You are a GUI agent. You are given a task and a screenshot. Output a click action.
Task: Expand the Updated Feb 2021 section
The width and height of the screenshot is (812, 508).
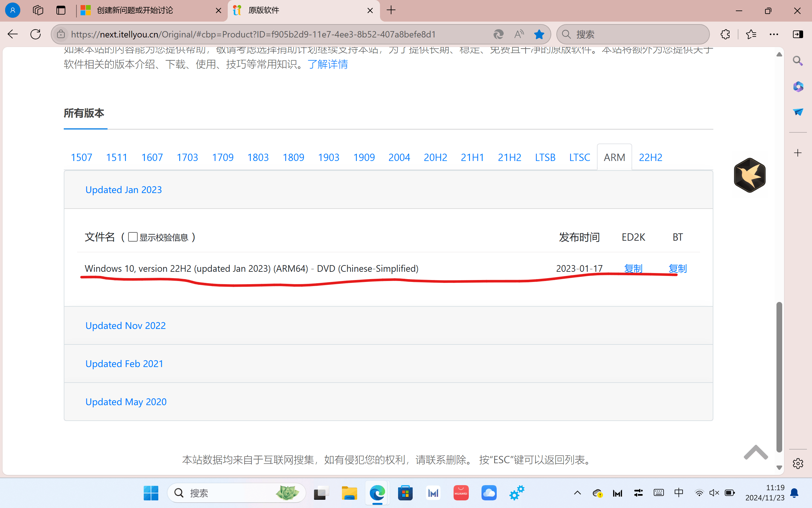click(388, 364)
